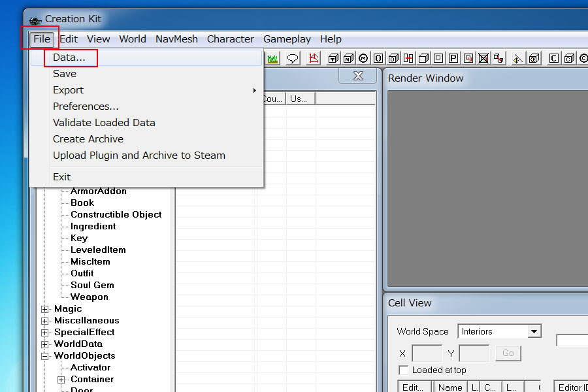Click the Go button in Cell View

(508, 353)
